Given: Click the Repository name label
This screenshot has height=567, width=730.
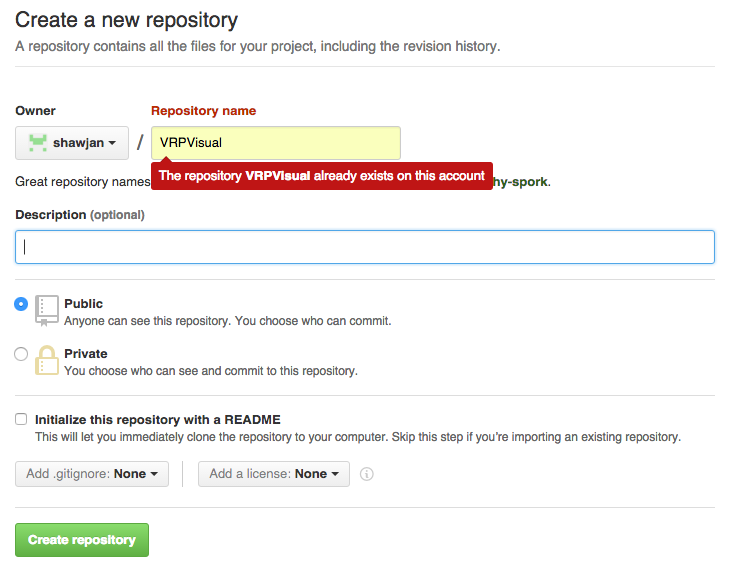Looking at the screenshot, I should coord(203,111).
